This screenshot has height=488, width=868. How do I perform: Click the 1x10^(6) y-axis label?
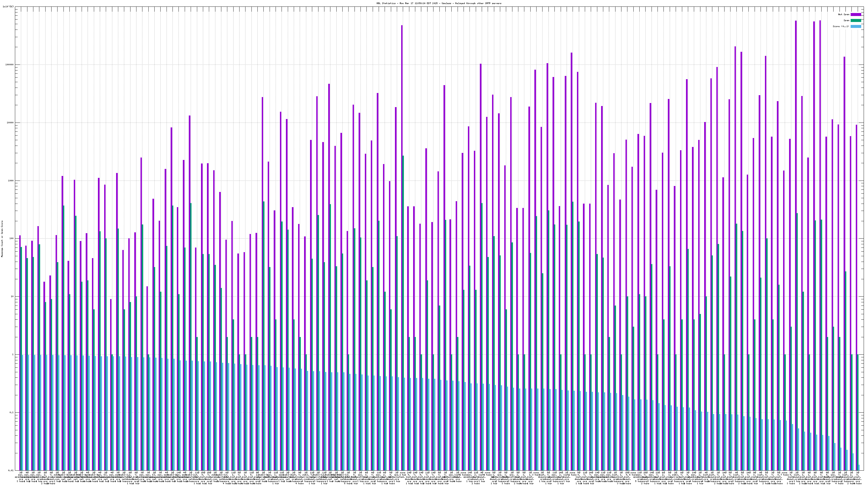[8, 7]
